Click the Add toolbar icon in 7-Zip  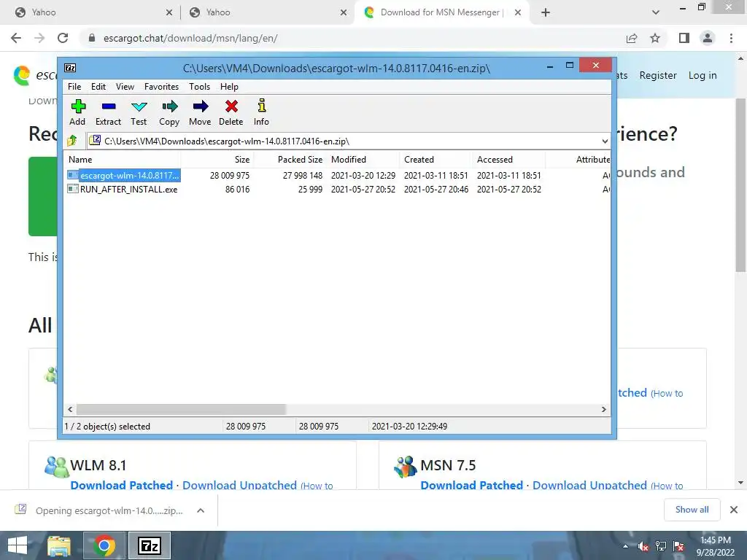77,112
